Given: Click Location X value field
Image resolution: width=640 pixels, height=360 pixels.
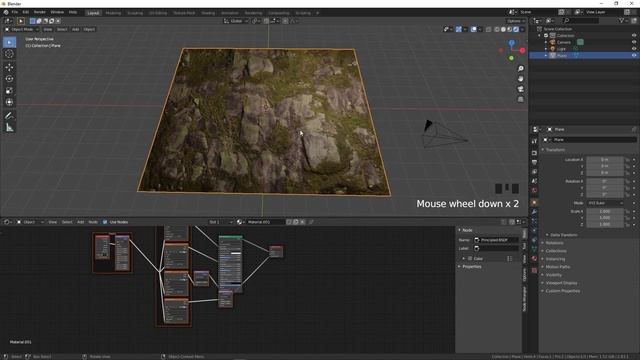Looking at the screenshot, I should pos(605,160).
